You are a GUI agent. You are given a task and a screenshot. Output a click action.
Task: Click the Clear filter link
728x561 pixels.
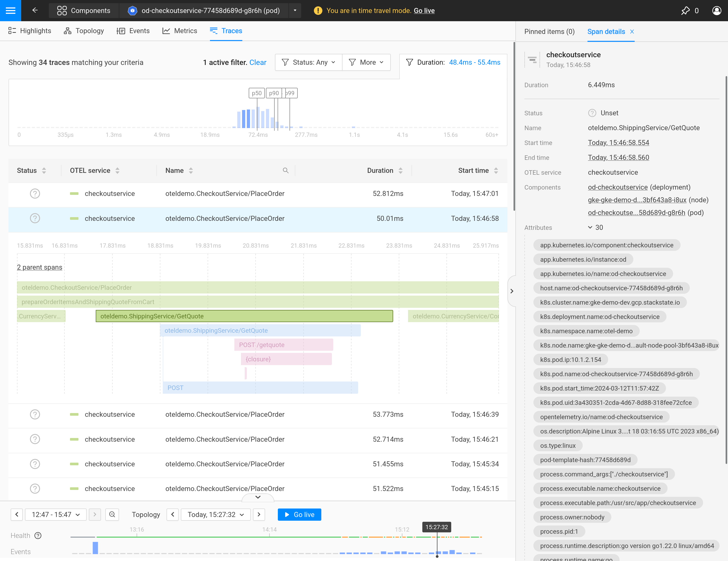tap(258, 62)
